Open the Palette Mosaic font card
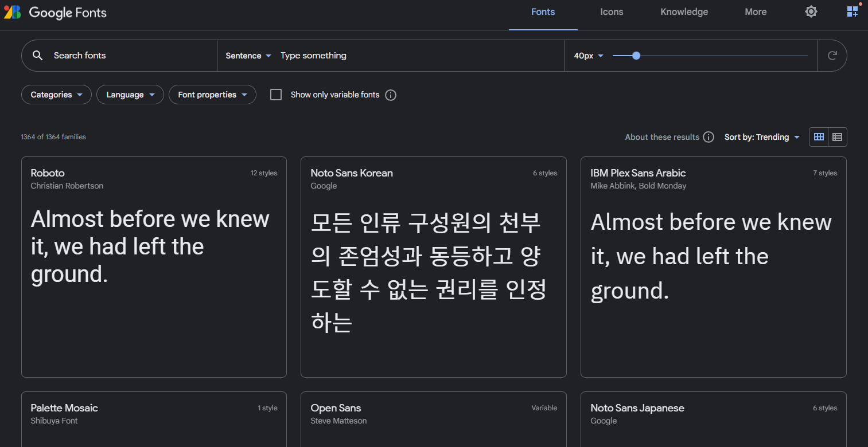The height and width of the screenshot is (447, 868). coord(154,419)
